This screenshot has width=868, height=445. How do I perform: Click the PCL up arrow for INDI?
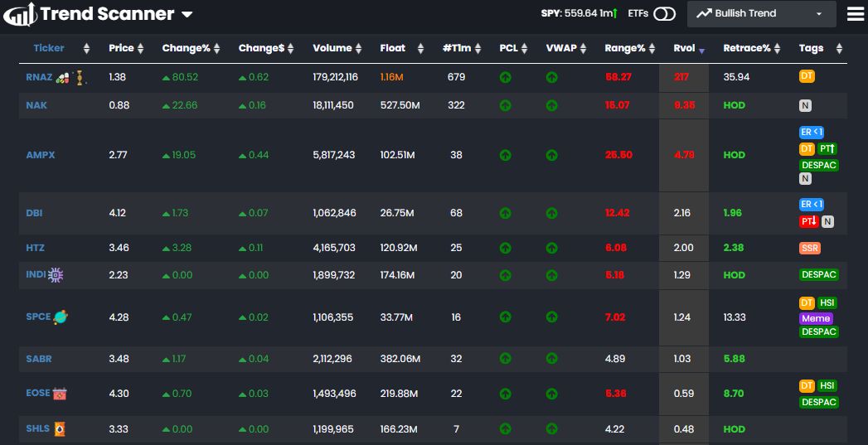(505, 275)
